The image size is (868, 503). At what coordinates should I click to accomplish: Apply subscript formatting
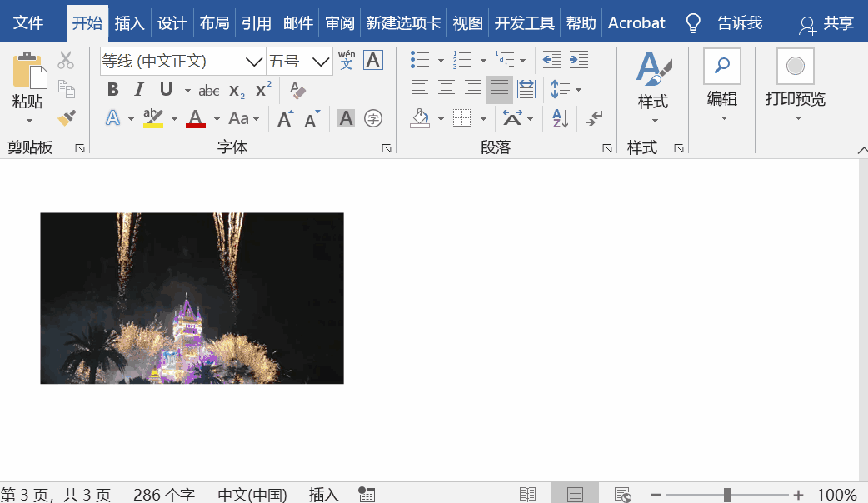coord(237,91)
